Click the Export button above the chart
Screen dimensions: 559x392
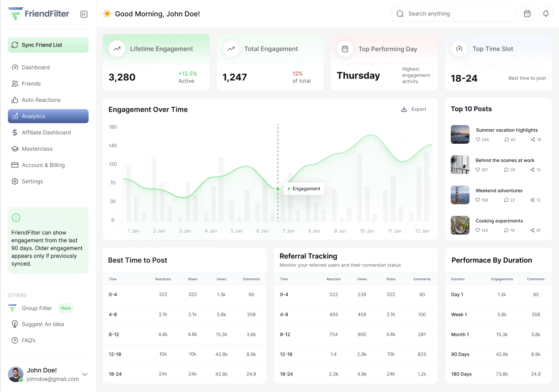click(413, 110)
